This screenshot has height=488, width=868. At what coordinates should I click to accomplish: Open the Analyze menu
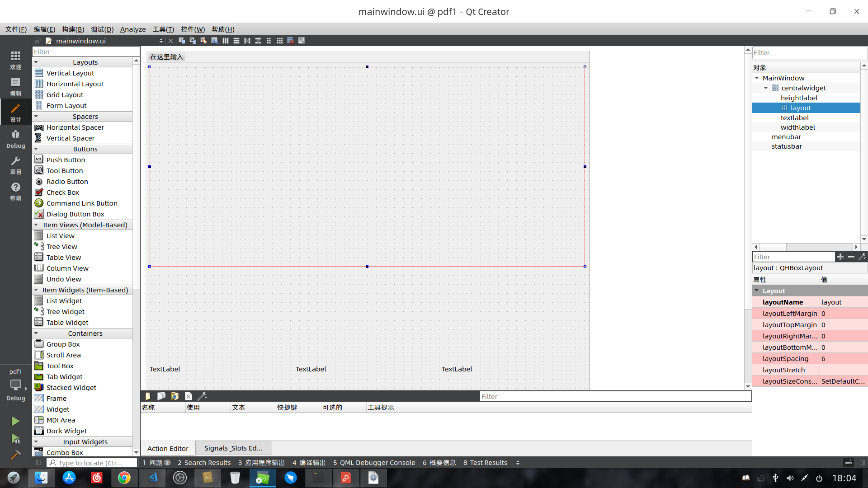coord(132,29)
